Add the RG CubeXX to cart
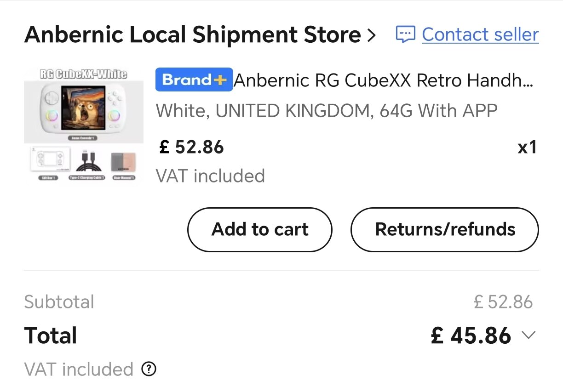This screenshot has height=392, width=563. pos(260,229)
